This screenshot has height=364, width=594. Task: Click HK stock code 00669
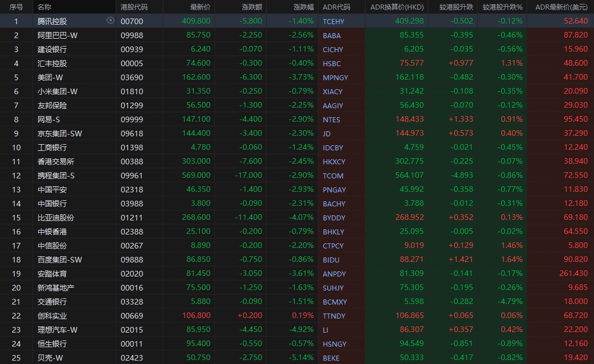132,316
